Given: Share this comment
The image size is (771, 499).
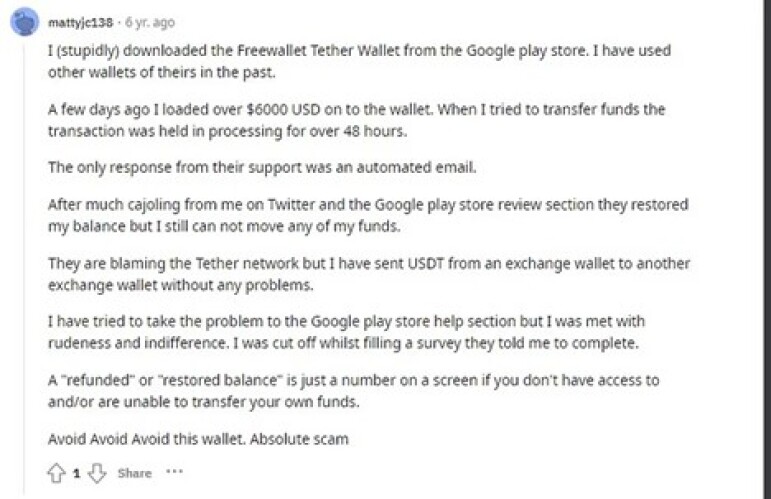Looking at the screenshot, I should 135,473.
